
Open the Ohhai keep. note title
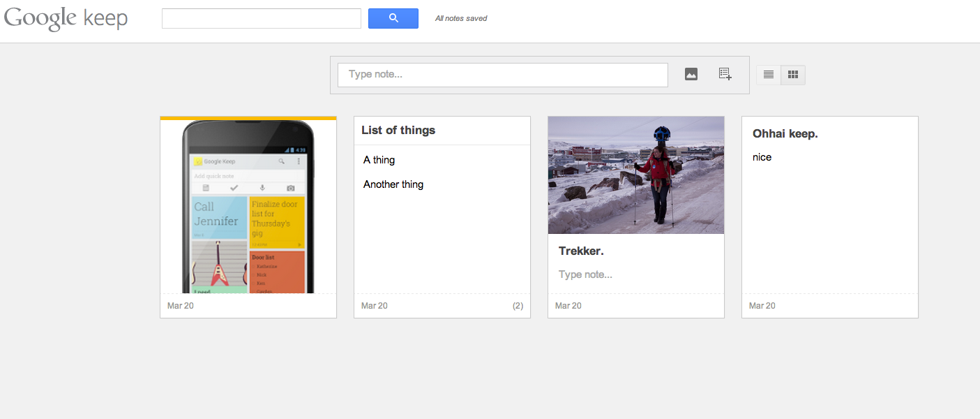(785, 133)
